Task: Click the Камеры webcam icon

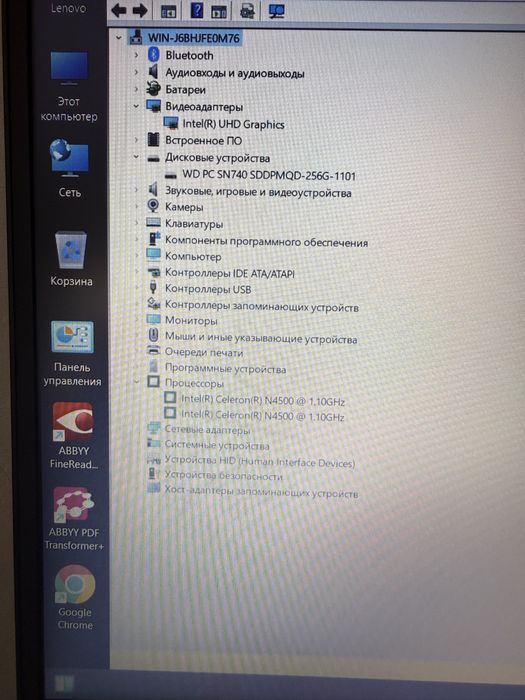Action: [x=153, y=206]
